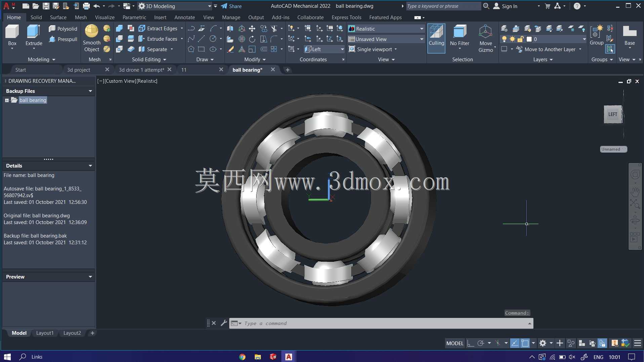Click the customization hamburger in status bar

pyautogui.click(x=637, y=343)
